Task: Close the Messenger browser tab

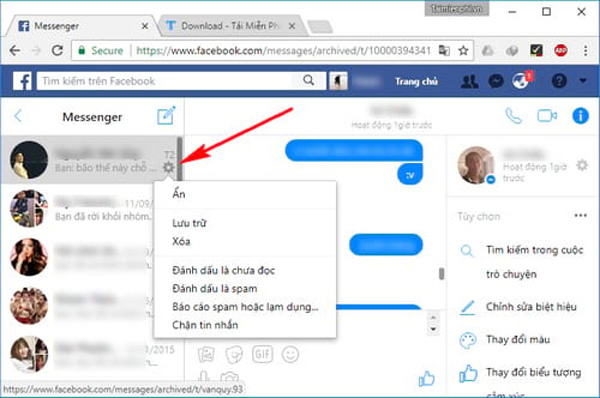Action: point(145,26)
